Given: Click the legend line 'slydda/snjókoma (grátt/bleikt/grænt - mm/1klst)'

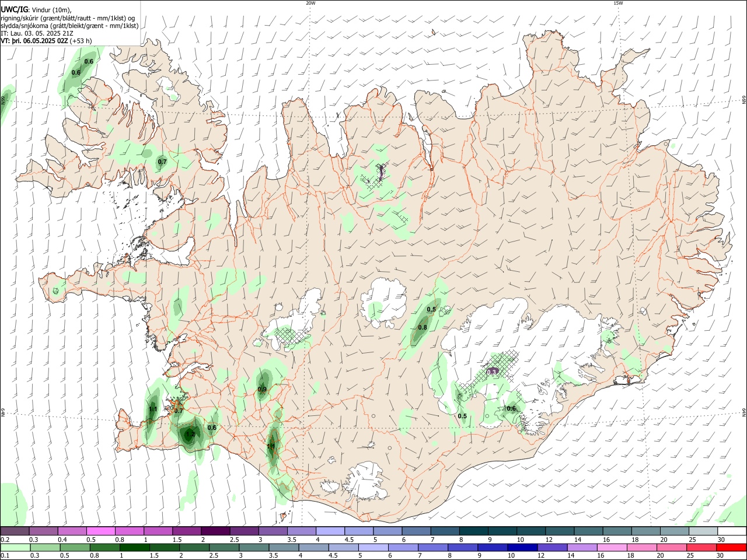Looking at the screenshot, I should [x=69, y=26].
